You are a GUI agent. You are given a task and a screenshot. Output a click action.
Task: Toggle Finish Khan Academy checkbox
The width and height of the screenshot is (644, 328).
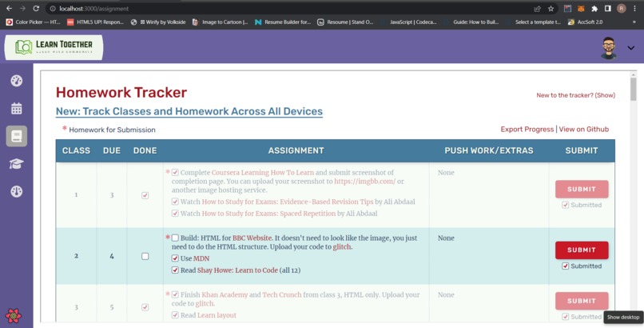tap(175, 294)
